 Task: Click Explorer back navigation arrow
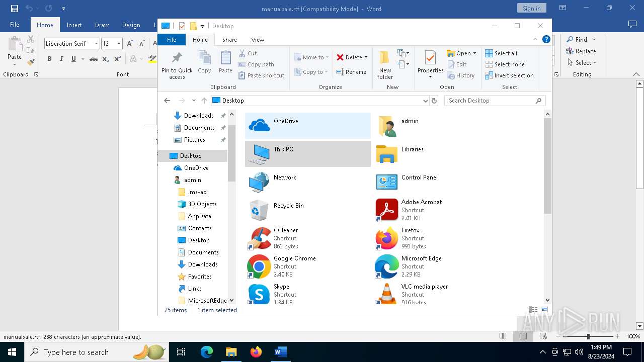click(167, 101)
